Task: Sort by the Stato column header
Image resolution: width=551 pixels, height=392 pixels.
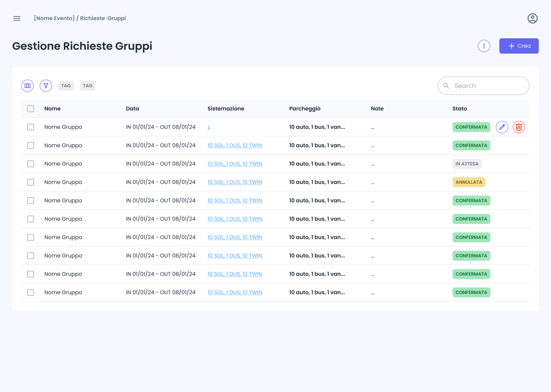Action: pyautogui.click(x=460, y=109)
